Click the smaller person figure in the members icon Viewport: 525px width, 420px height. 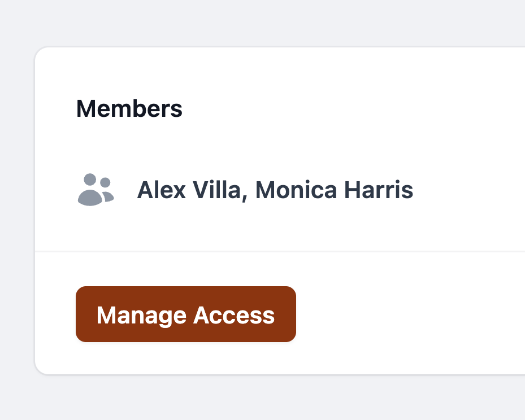click(x=107, y=190)
